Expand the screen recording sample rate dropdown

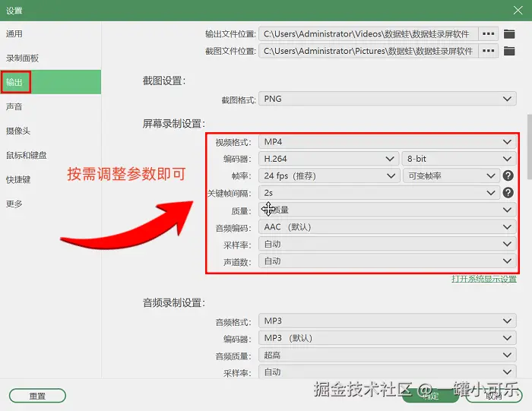point(388,244)
